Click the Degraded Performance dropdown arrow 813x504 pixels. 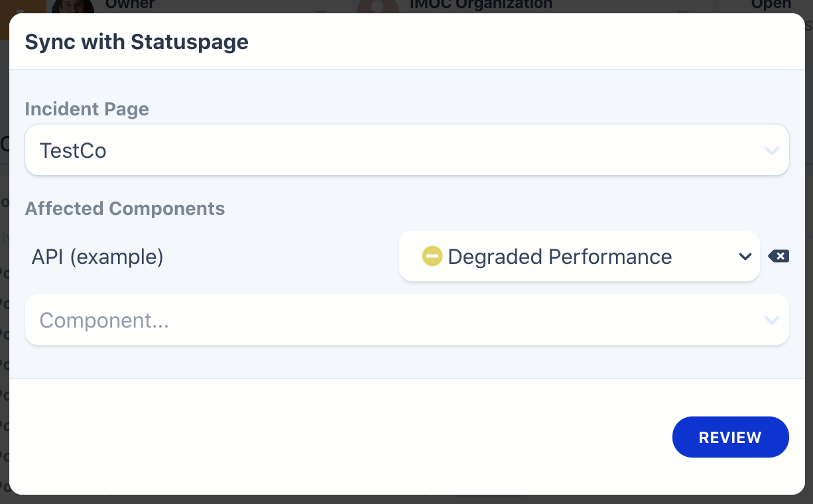coord(745,257)
